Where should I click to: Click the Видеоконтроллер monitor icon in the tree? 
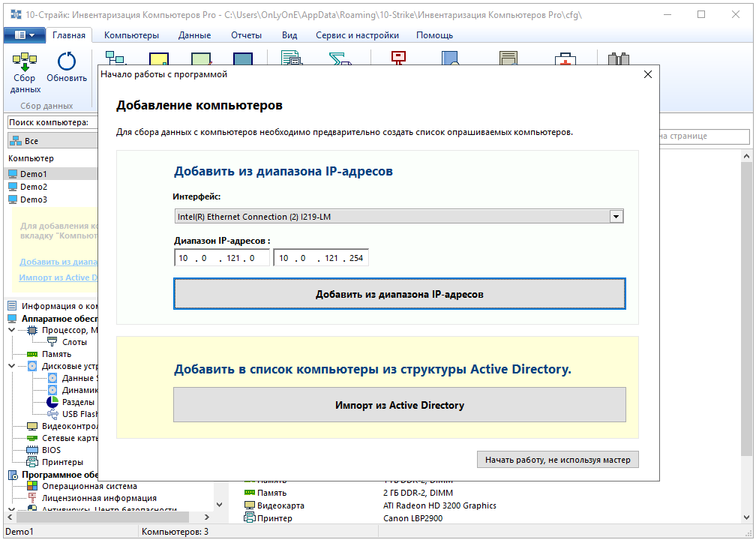click(32, 426)
